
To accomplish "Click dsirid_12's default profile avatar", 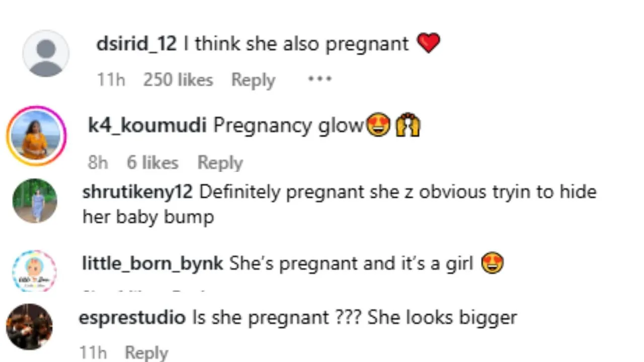I will click(46, 53).
